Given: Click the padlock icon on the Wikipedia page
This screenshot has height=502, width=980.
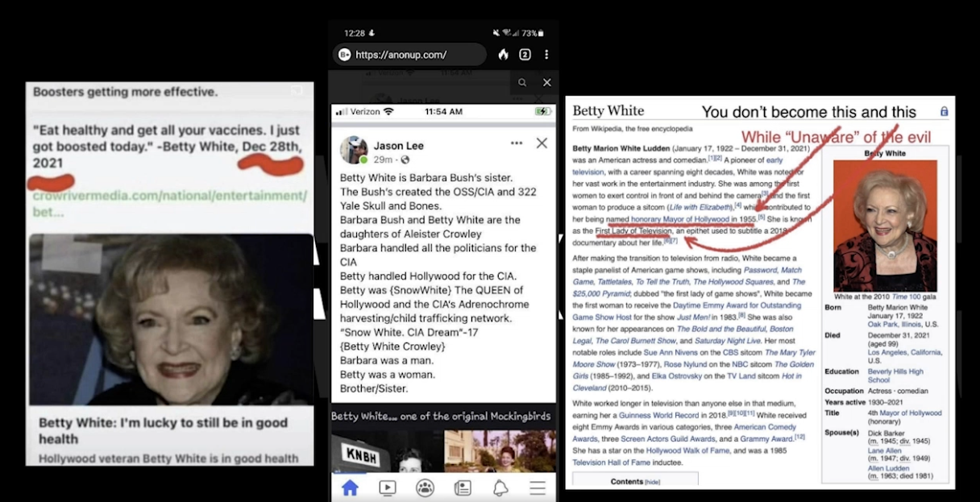Looking at the screenshot, I should pyautogui.click(x=945, y=111).
